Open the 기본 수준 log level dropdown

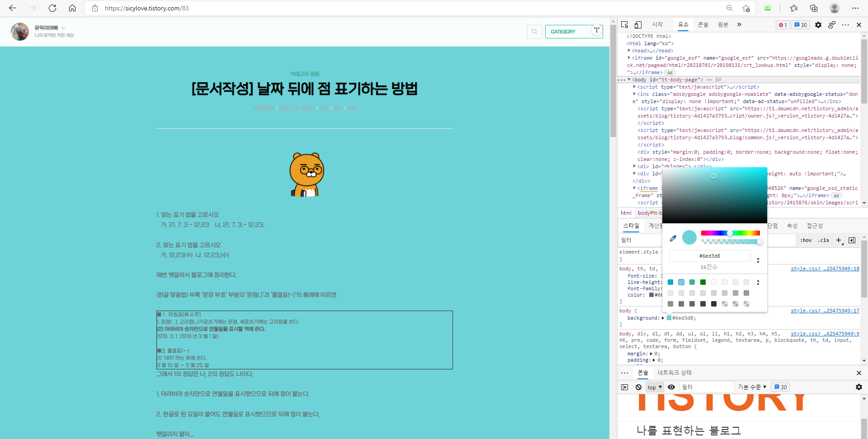752,387
